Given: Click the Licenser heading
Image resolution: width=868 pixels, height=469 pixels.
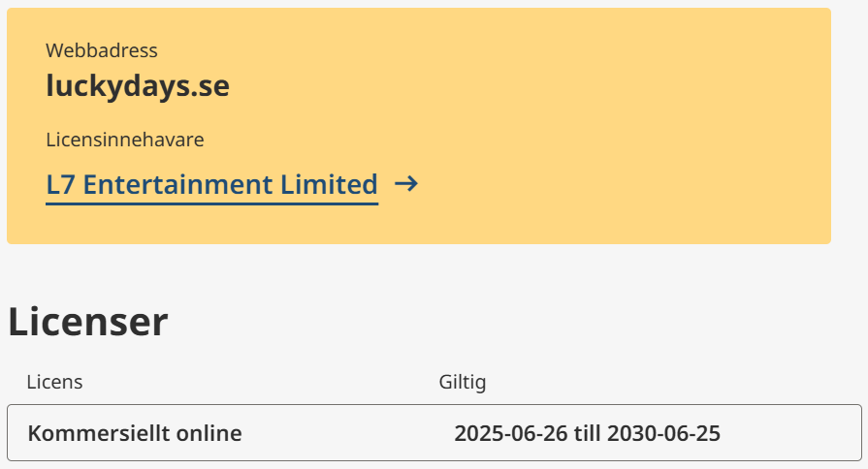Looking at the screenshot, I should (88, 323).
